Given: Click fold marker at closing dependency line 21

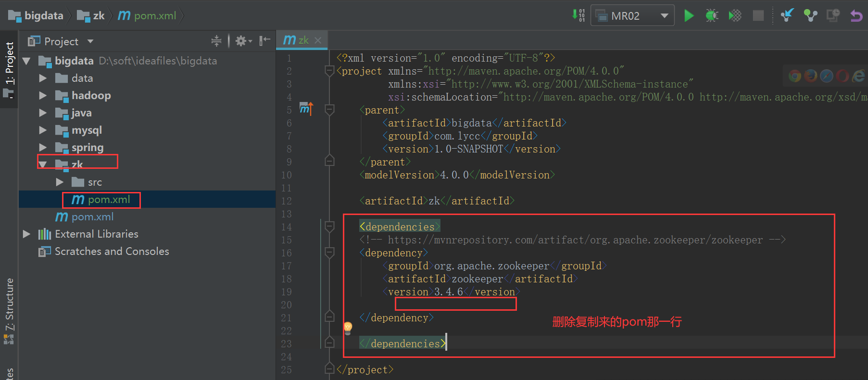Looking at the screenshot, I should pyautogui.click(x=329, y=317).
